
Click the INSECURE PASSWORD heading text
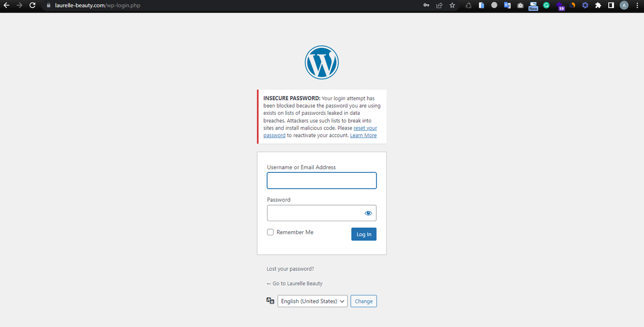292,98
